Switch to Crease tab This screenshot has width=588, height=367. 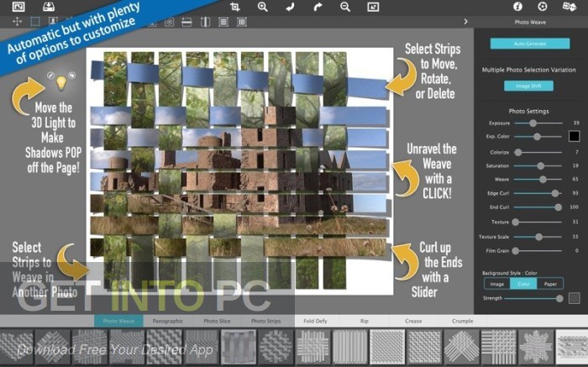413,321
